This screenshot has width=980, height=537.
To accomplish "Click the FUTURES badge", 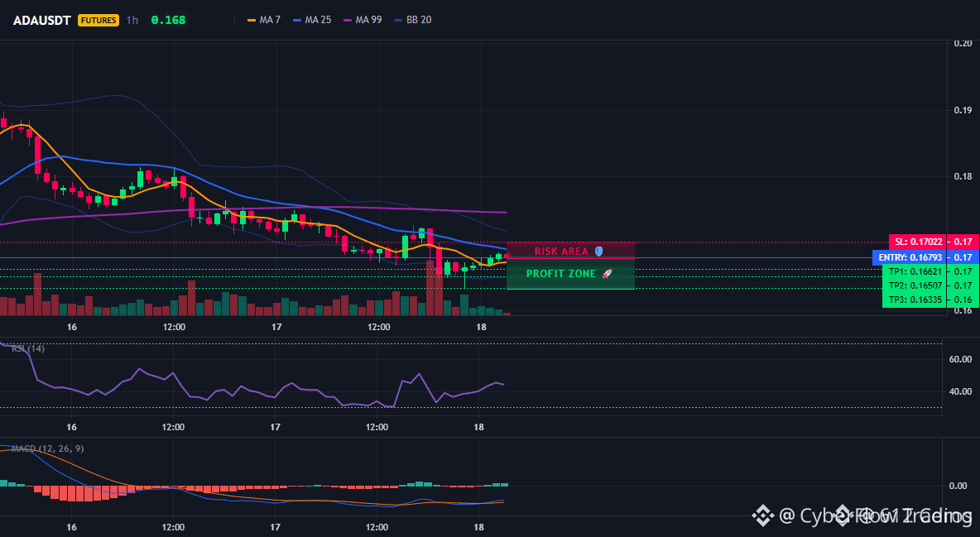I will pos(98,20).
